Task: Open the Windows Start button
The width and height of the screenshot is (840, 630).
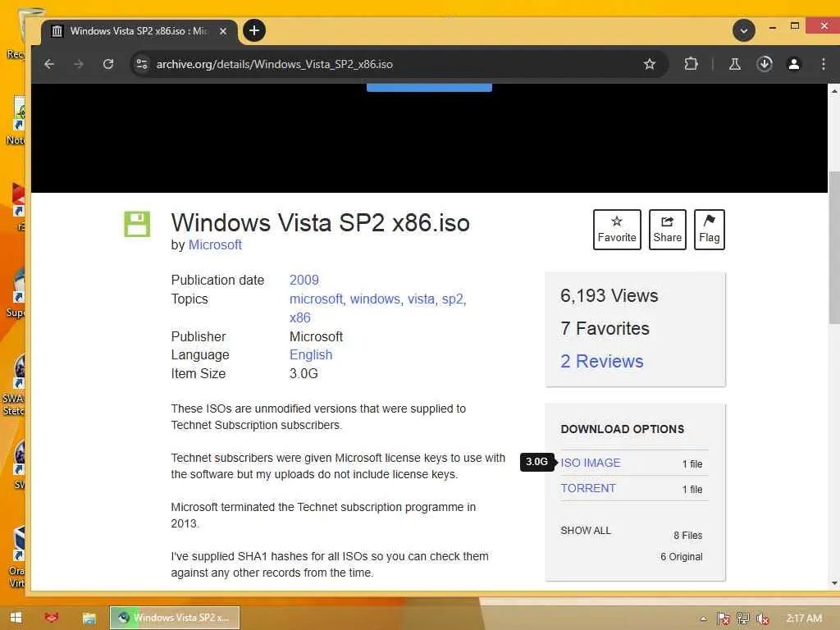Action: [16, 618]
